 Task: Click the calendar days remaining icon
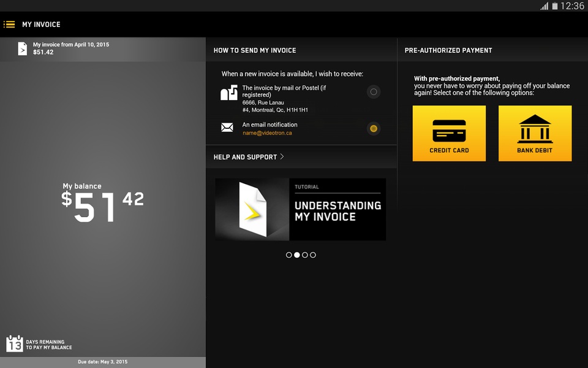click(15, 343)
